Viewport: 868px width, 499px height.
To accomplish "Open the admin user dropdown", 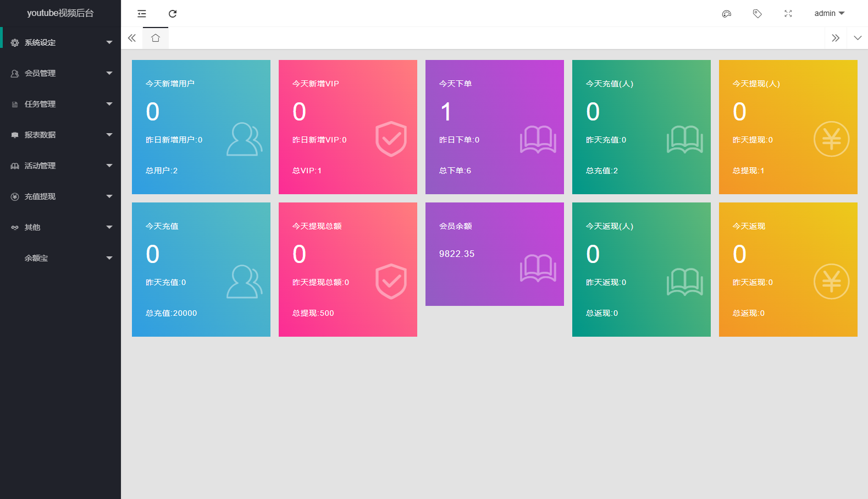I will point(830,13).
